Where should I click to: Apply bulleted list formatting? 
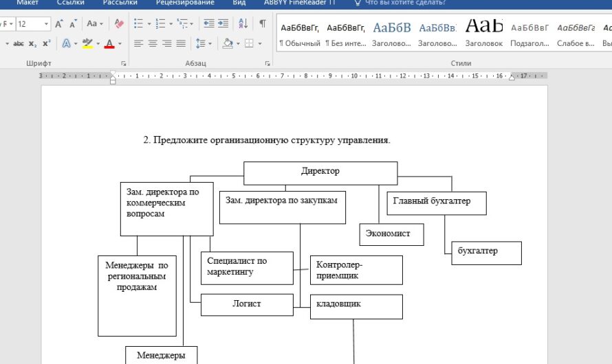click(138, 24)
